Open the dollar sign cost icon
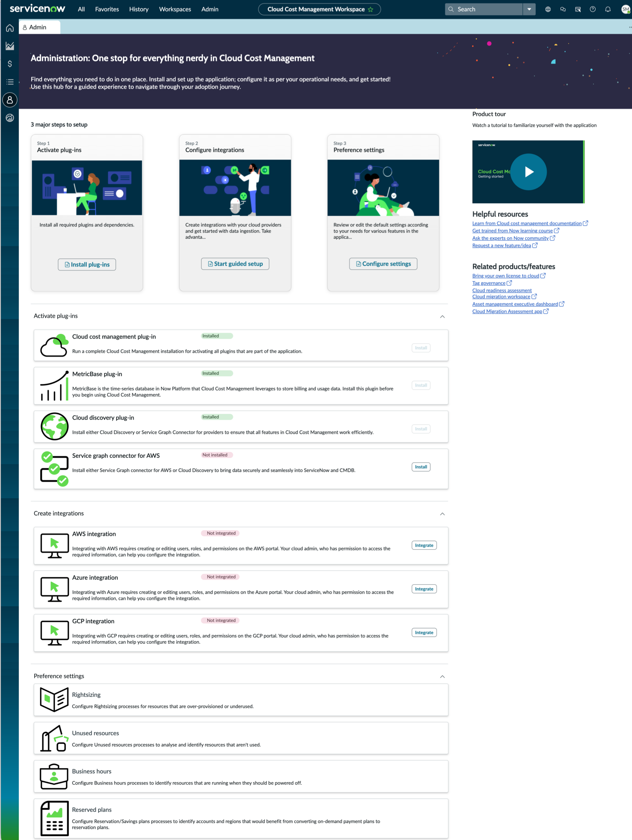The height and width of the screenshot is (840, 632). (x=10, y=64)
